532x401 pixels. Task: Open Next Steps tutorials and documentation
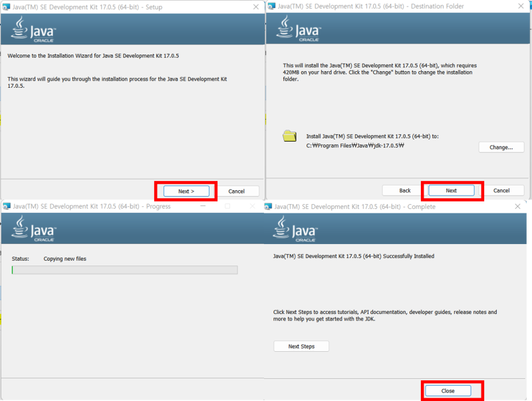(x=301, y=346)
